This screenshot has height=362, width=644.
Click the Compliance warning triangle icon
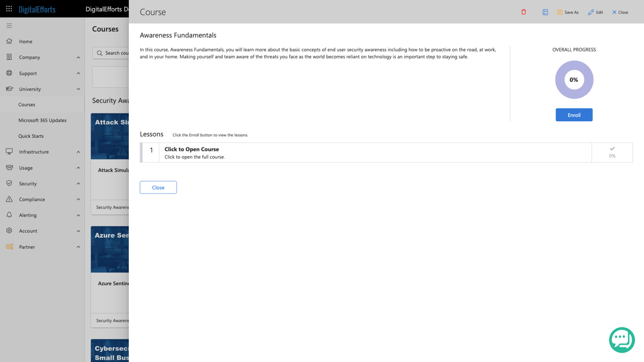click(x=9, y=199)
